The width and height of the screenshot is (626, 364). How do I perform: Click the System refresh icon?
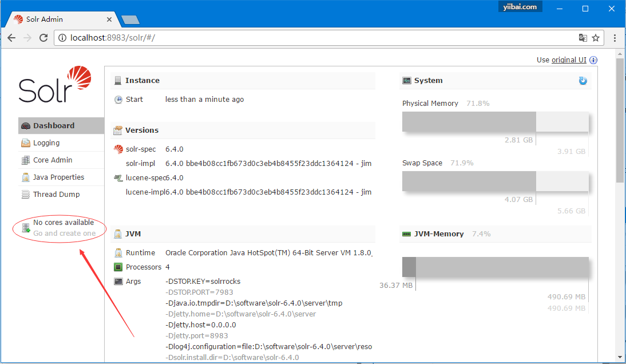tap(583, 81)
